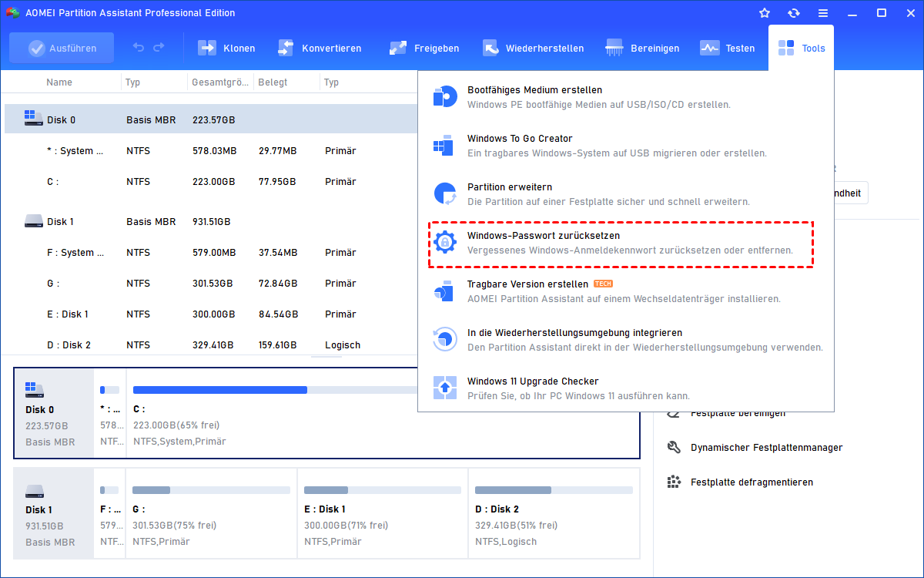
Task: Click the Gesamtgröße column header
Action: pos(219,82)
